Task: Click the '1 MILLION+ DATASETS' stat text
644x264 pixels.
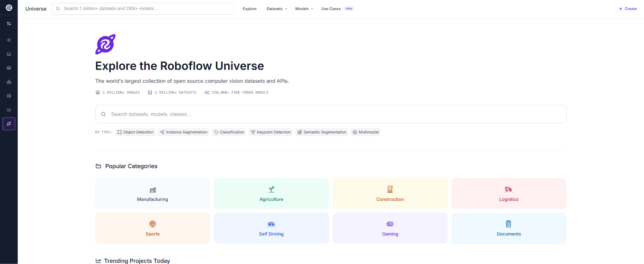Action: click(x=175, y=92)
